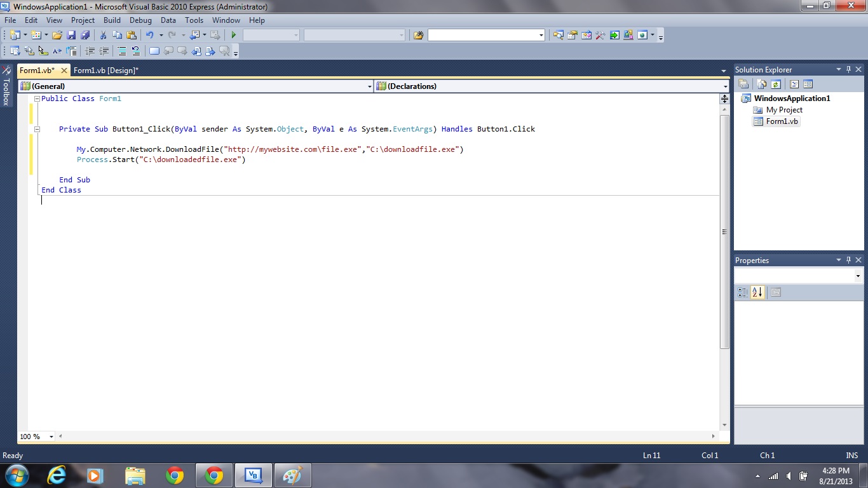Cut selection with the scissors icon
Image resolution: width=868 pixels, height=488 pixels.
[x=103, y=36]
